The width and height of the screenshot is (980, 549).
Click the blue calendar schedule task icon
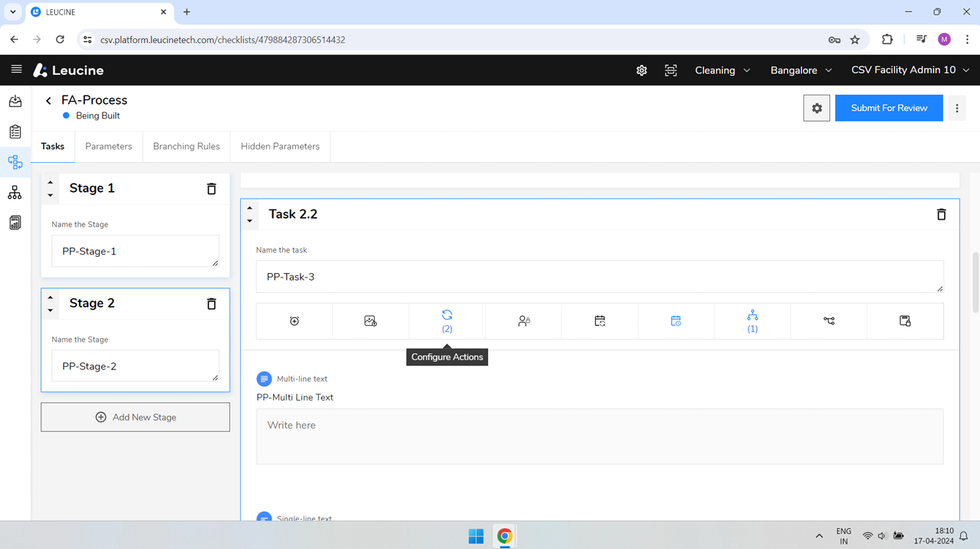coord(676,321)
